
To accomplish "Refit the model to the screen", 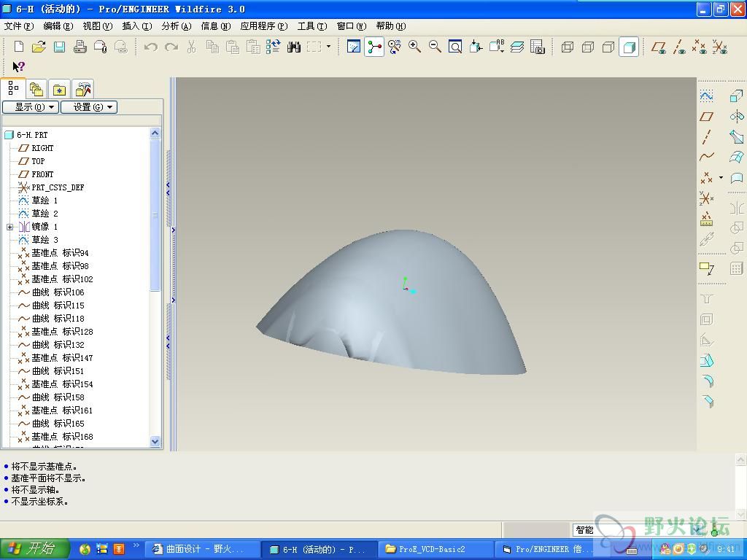I will [x=455, y=47].
